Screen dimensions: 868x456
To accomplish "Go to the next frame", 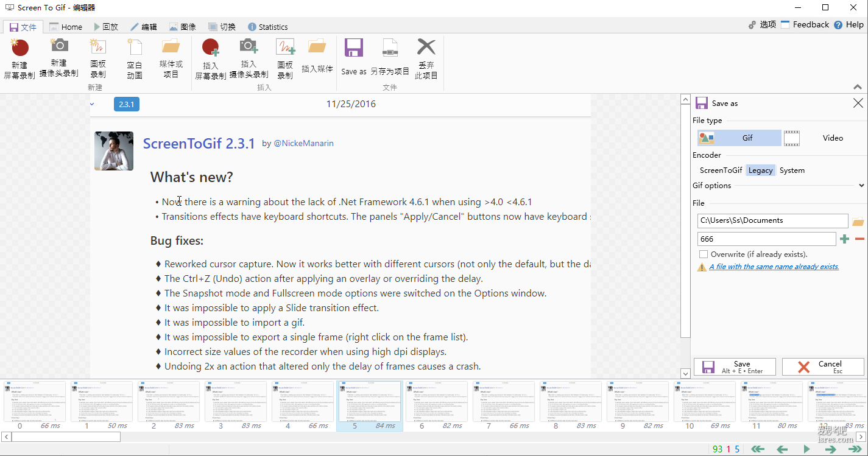I will point(830,449).
